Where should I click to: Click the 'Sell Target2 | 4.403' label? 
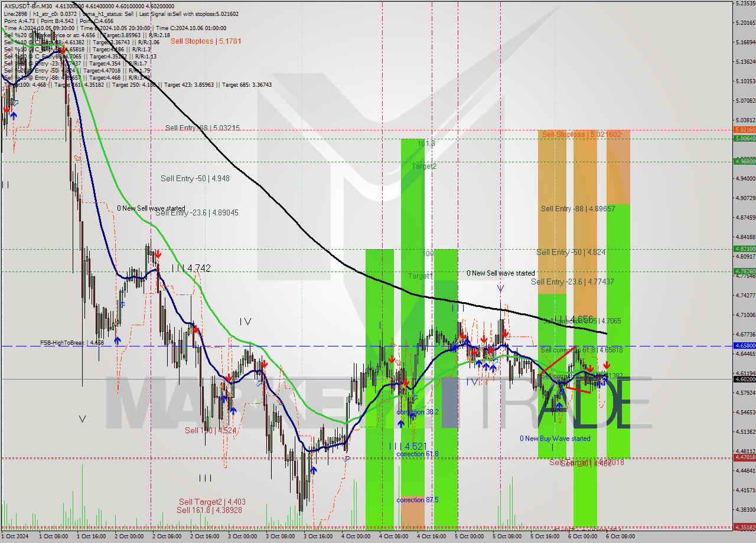[x=212, y=502]
